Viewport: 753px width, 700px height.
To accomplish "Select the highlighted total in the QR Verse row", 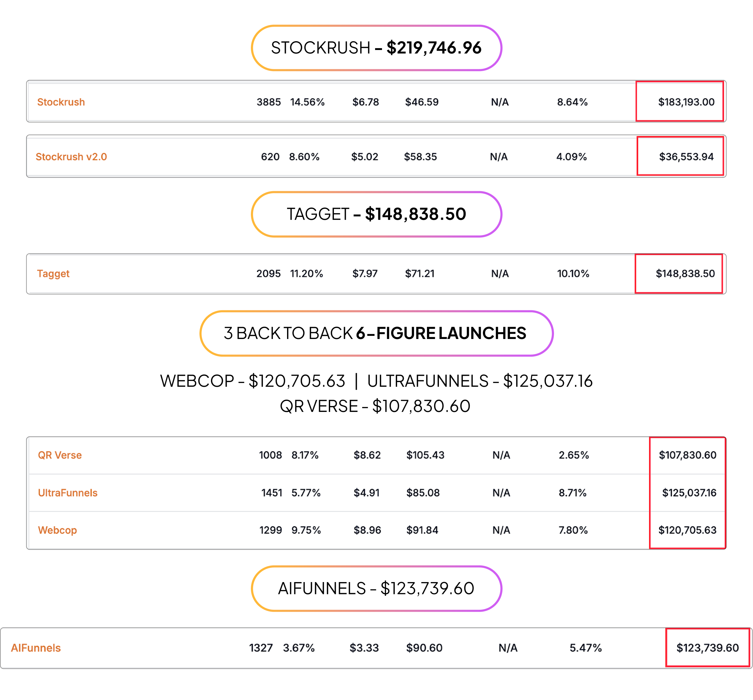I will (x=688, y=455).
